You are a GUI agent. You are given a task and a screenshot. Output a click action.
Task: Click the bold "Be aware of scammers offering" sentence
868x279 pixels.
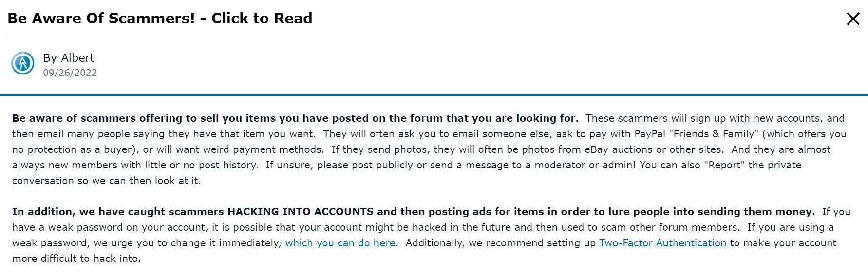pyautogui.click(x=295, y=118)
